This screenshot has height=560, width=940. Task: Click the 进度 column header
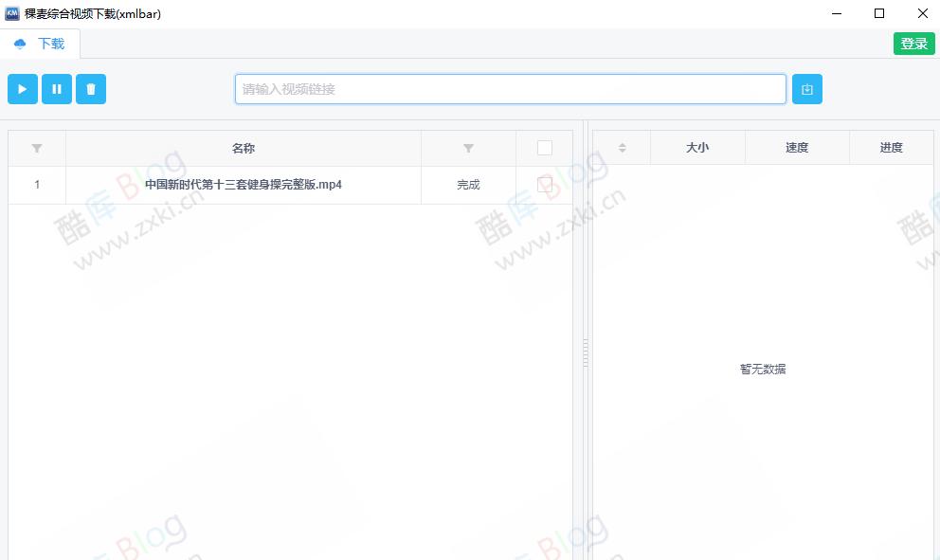[x=891, y=148]
